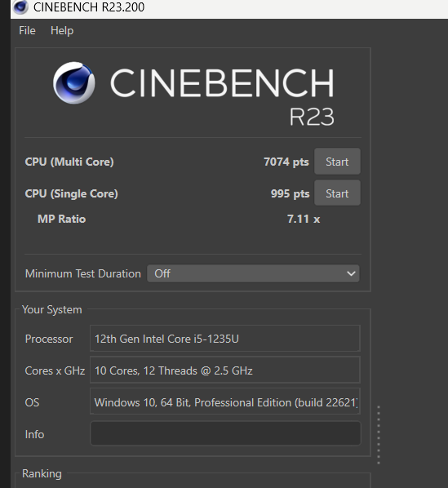Click the dotted panel resize handle

(379, 435)
